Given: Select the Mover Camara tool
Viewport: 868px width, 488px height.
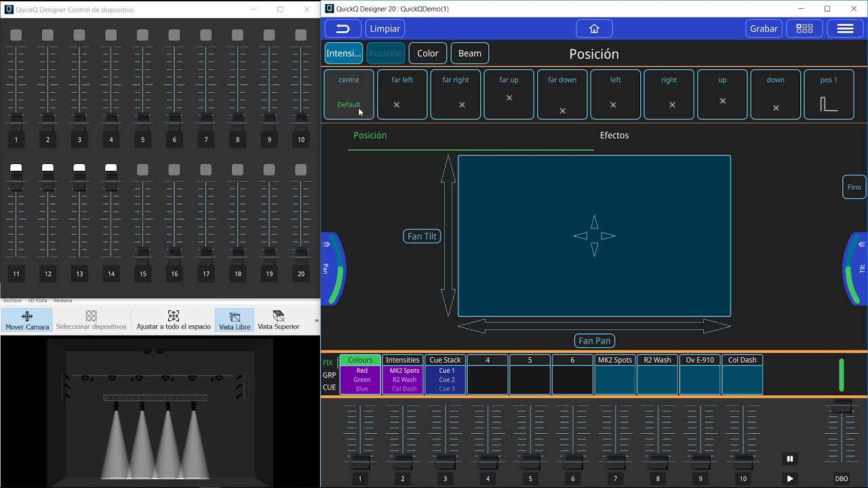Looking at the screenshot, I should click(27, 320).
